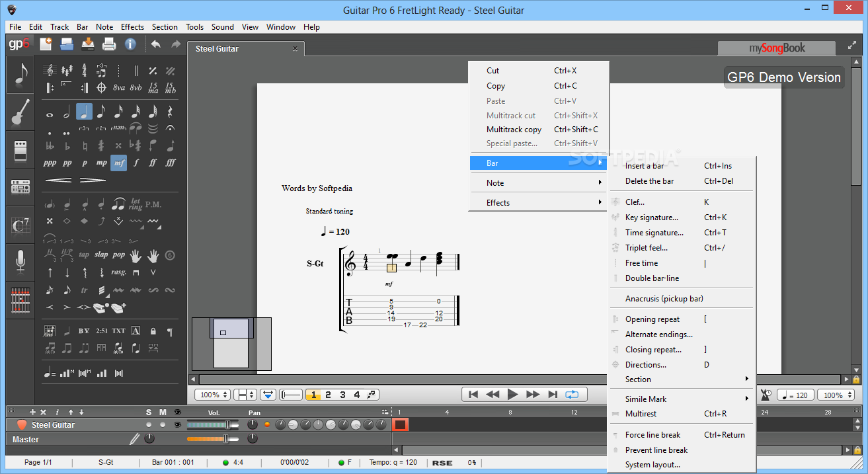Choose Insert a bar
This screenshot has height=474, width=868.
681,166
